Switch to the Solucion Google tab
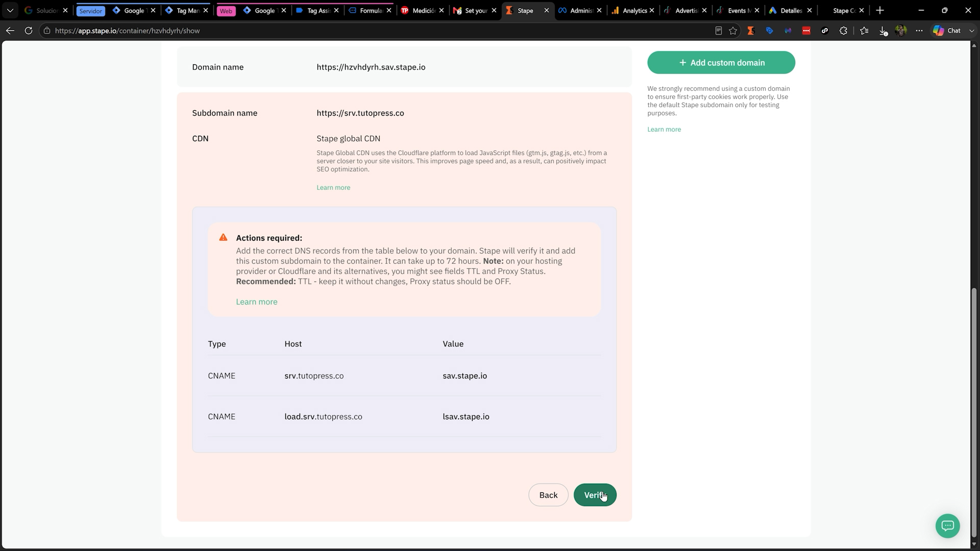Viewport: 980px width, 551px height. [x=42, y=10]
